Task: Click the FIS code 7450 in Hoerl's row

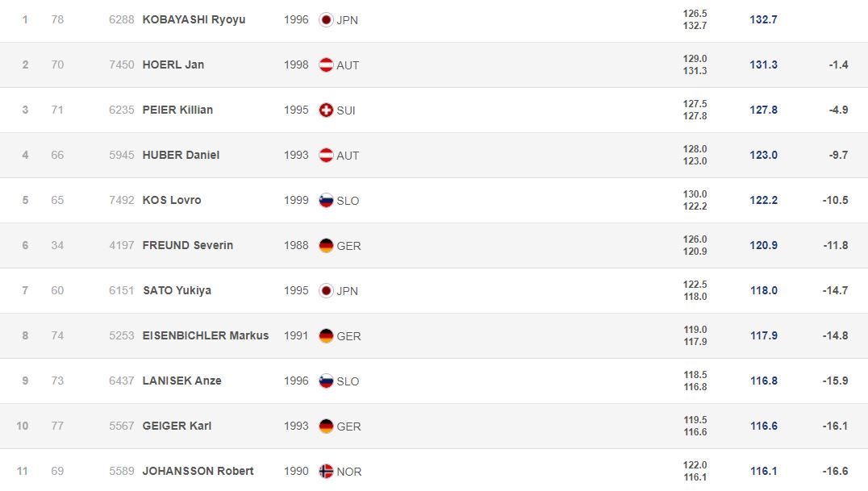Action: tap(122, 64)
